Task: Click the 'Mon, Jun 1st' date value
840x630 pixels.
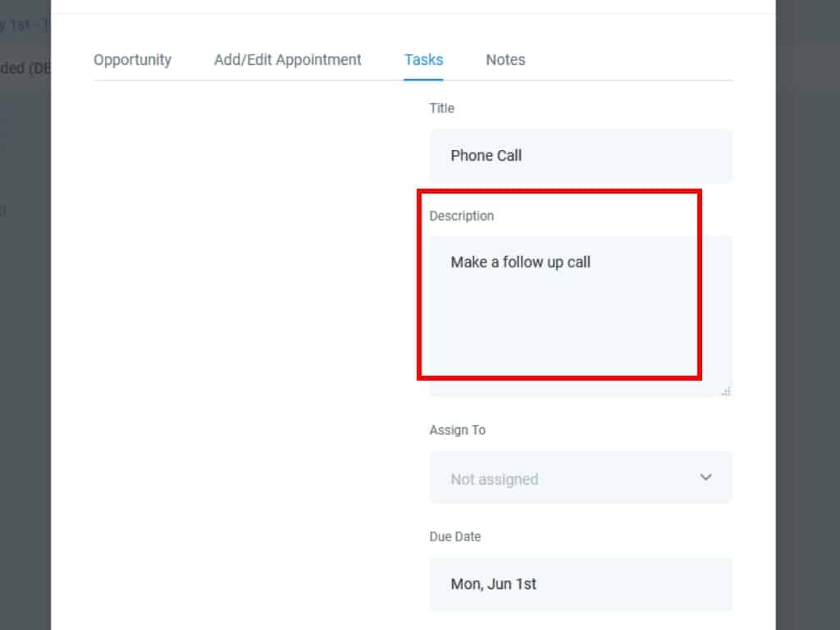Action: click(x=493, y=584)
